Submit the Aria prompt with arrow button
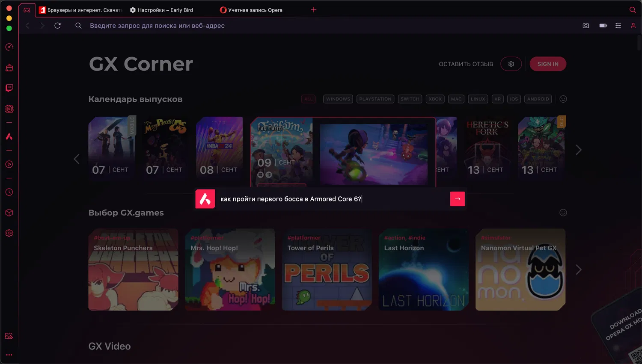Viewport: 642px width, 364px height. tap(458, 199)
